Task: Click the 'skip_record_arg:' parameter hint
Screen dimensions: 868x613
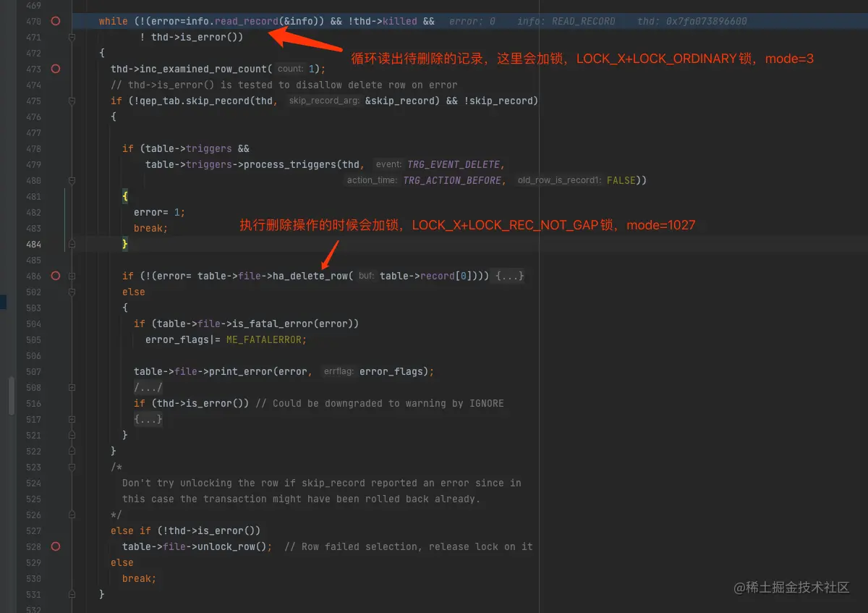Action: (x=324, y=101)
